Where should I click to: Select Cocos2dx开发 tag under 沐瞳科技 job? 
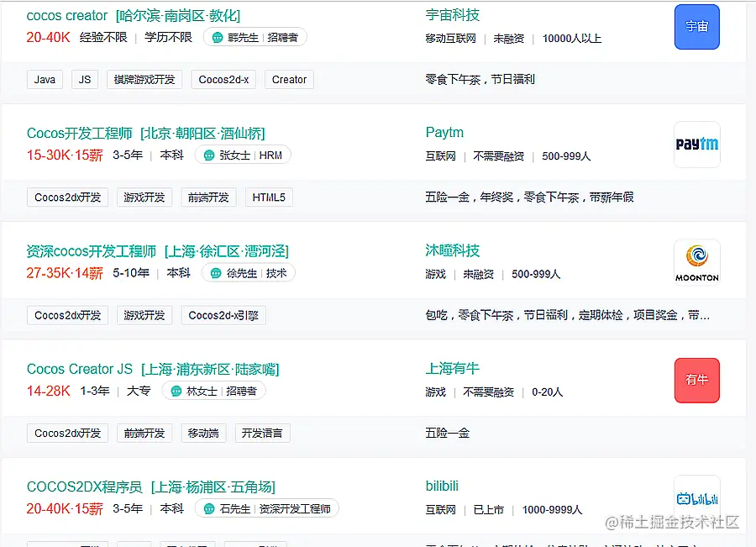pos(67,315)
